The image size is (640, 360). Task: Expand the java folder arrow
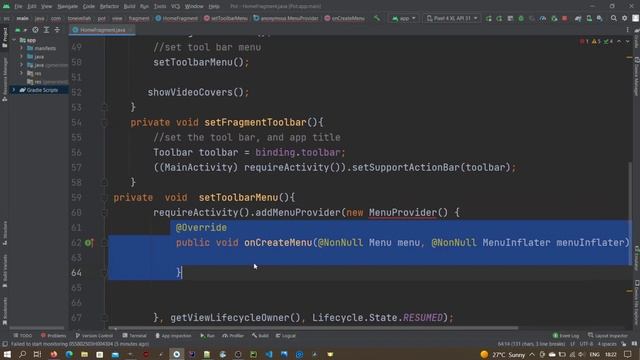coord(22,56)
